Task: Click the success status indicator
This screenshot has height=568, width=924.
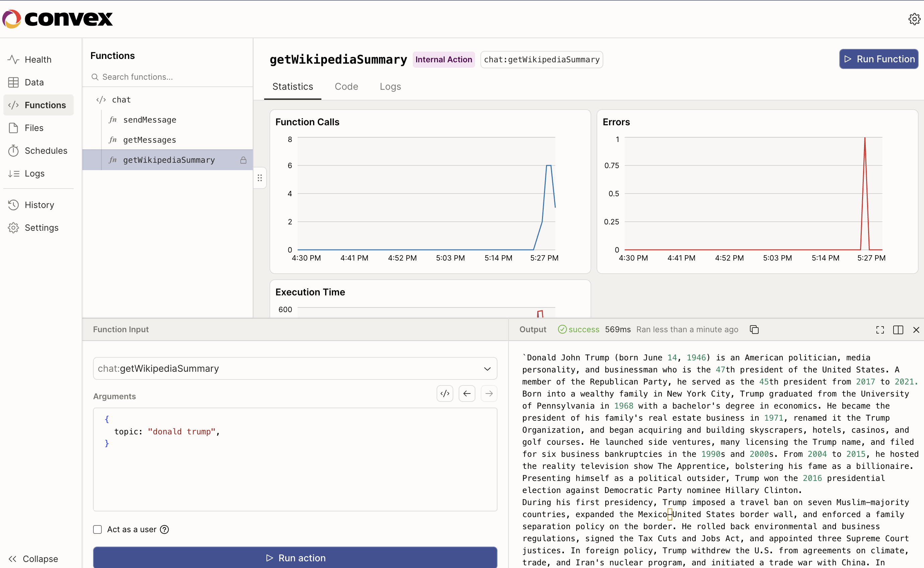Action: click(579, 330)
